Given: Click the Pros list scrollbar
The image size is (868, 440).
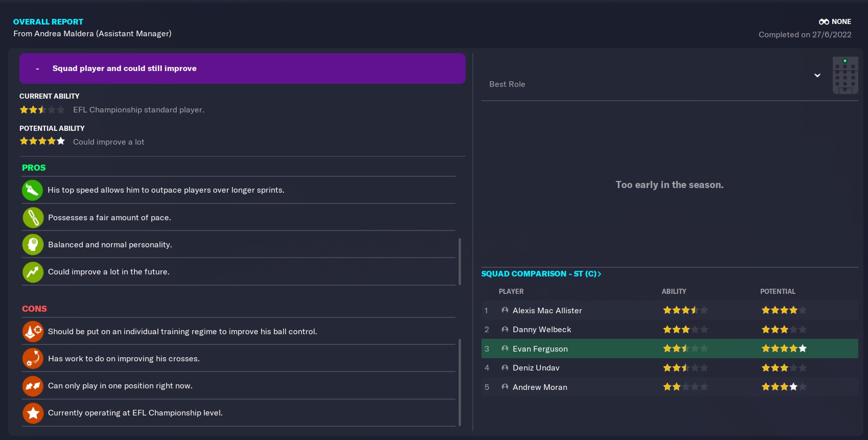Looking at the screenshot, I should click(460, 261).
